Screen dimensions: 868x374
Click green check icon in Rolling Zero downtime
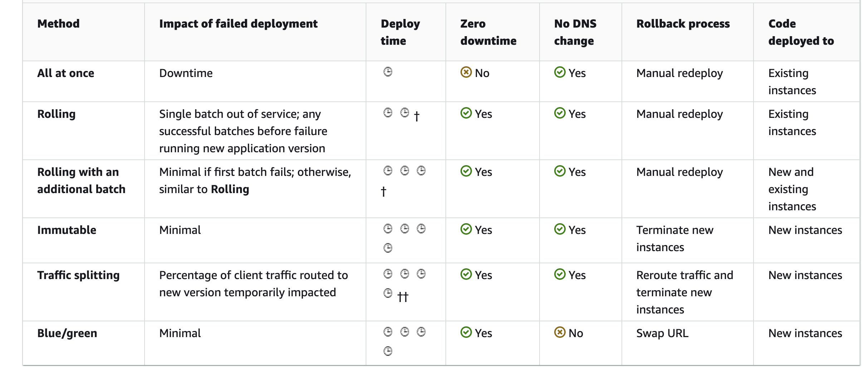(466, 113)
